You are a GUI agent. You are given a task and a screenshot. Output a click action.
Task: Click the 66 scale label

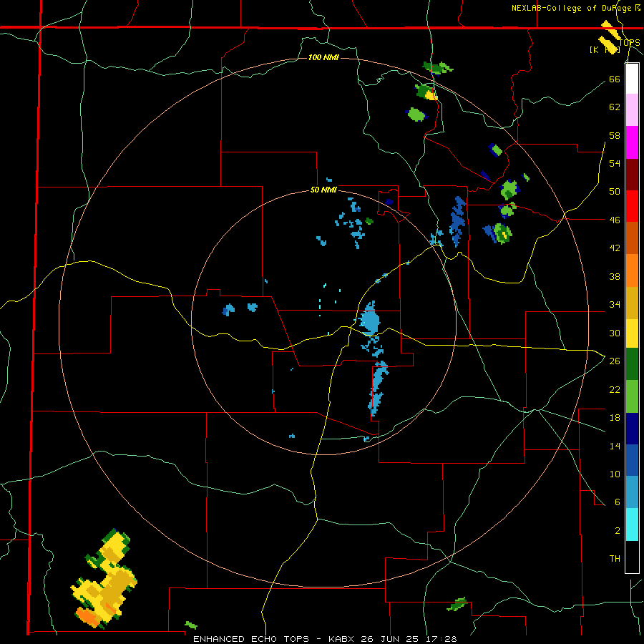click(615, 79)
